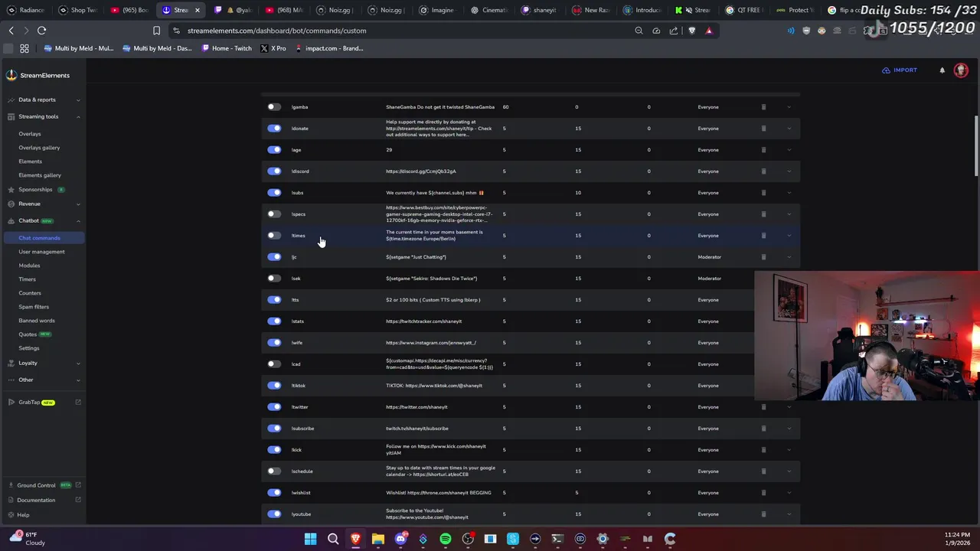Open Spam filters settings
980x551 pixels.
click(x=34, y=307)
